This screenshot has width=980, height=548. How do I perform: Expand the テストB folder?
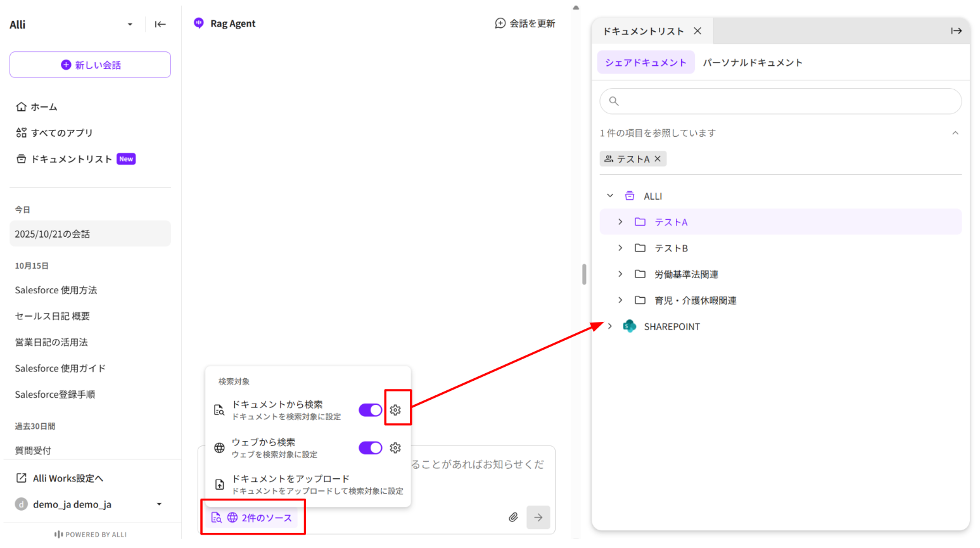pyautogui.click(x=620, y=248)
